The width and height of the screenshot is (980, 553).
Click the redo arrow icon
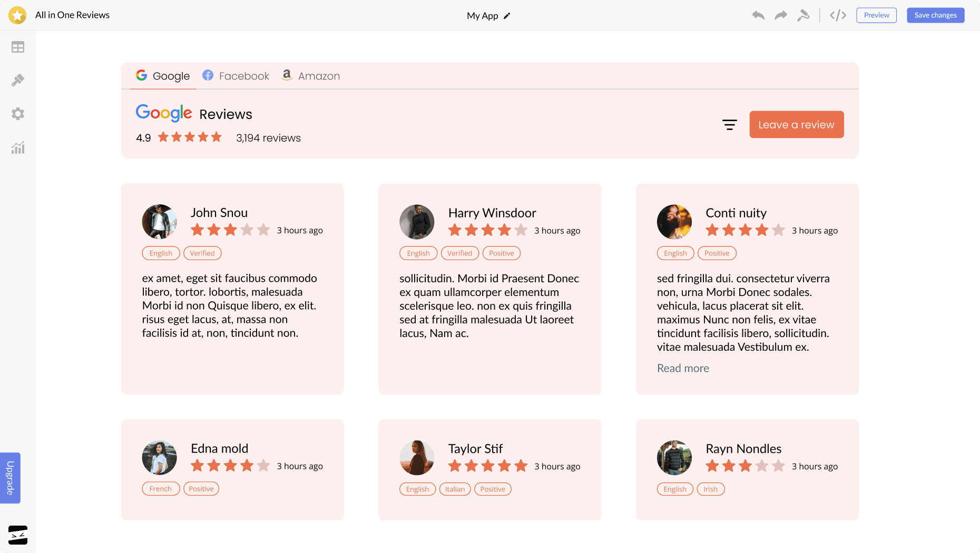(781, 15)
